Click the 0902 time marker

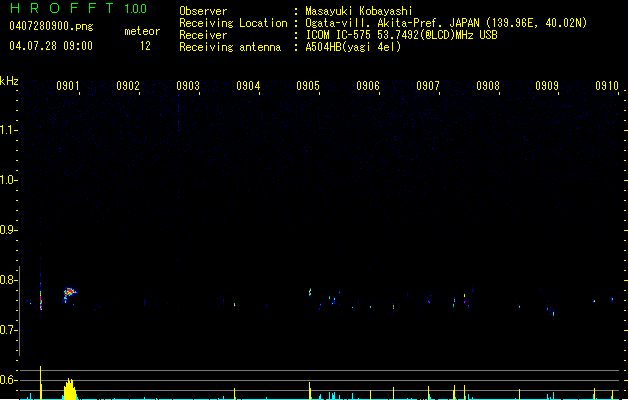(128, 86)
